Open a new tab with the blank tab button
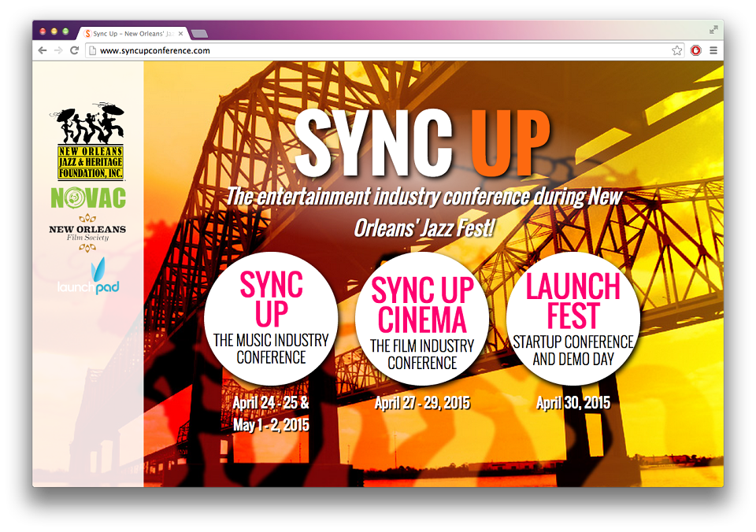Image resolution: width=756 pixels, height=532 pixels. pos(199,33)
